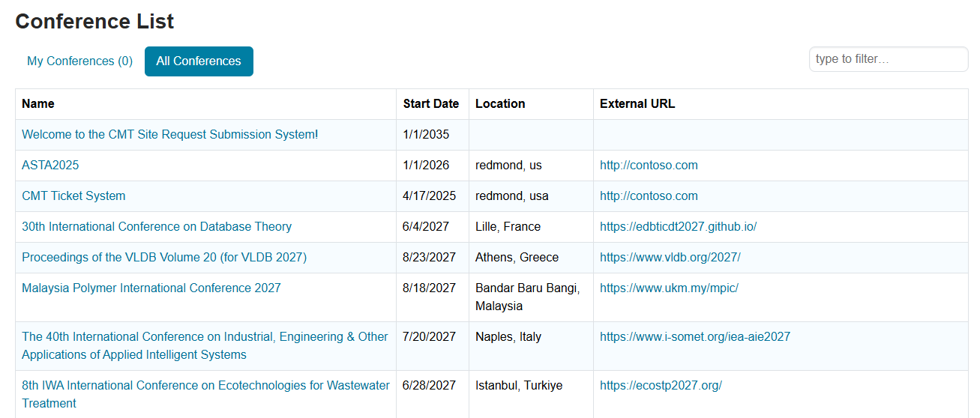Open the CMT Ticket System conference

pyautogui.click(x=73, y=196)
